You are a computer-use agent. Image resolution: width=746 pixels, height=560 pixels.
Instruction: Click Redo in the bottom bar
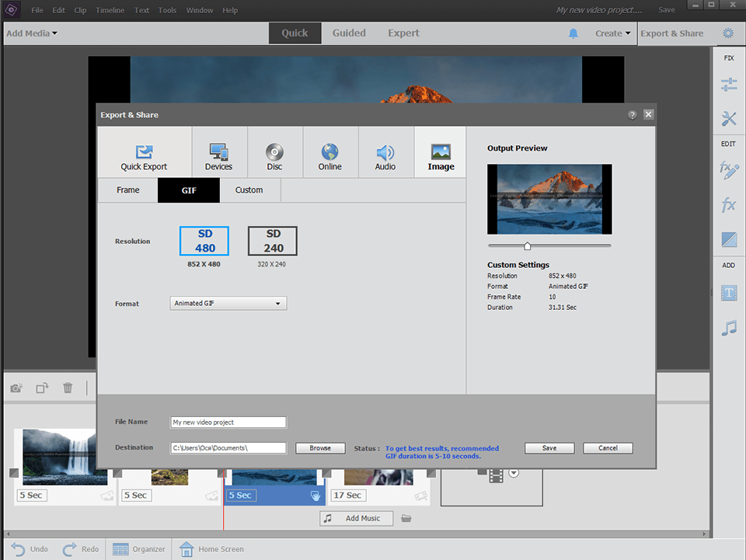tap(80, 549)
